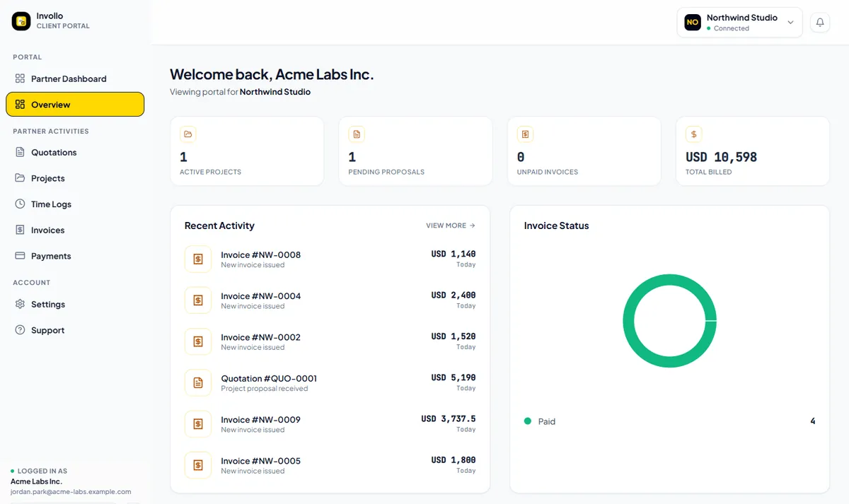849x504 pixels.
Task: Click the Partner Dashboard grid icon
Action: pyautogui.click(x=20, y=78)
